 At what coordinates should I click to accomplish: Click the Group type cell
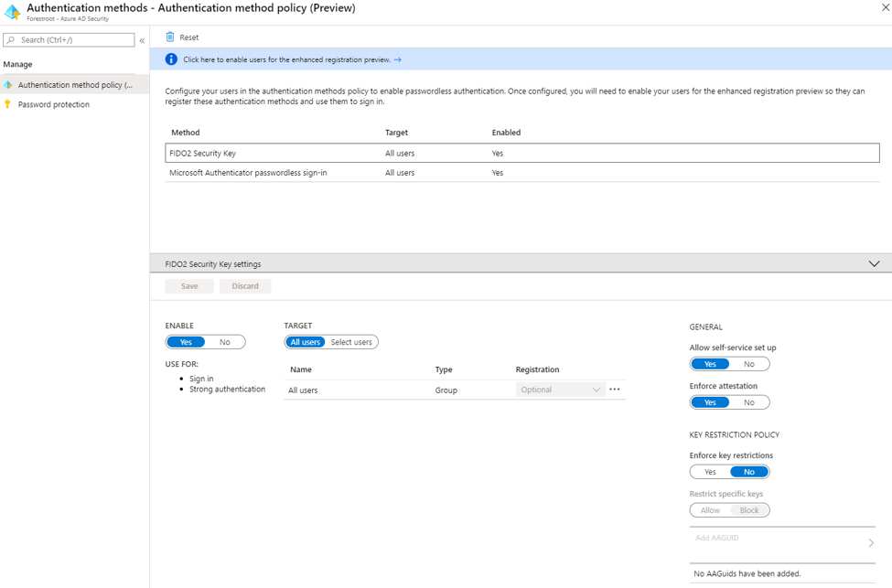446,390
